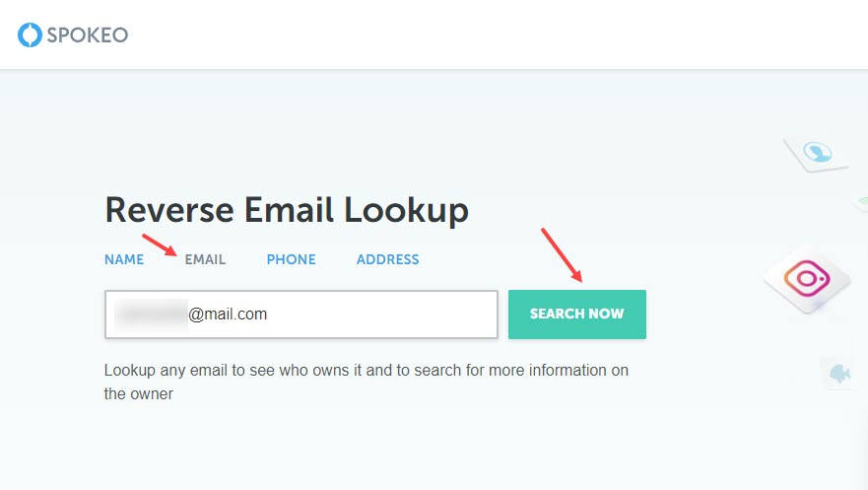Click the blurred part of the email address

tap(151, 315)
